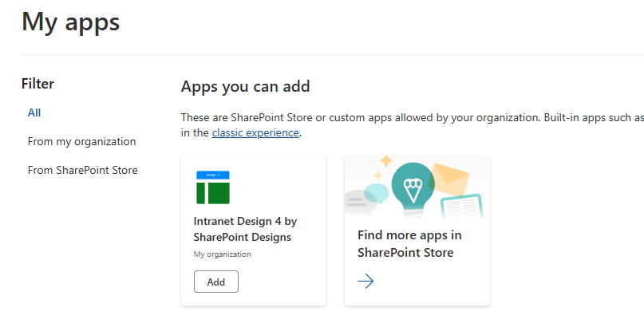Add the Intranet Design 4 app
Screen dimensions: 644x331
click(x=216, y=282)
